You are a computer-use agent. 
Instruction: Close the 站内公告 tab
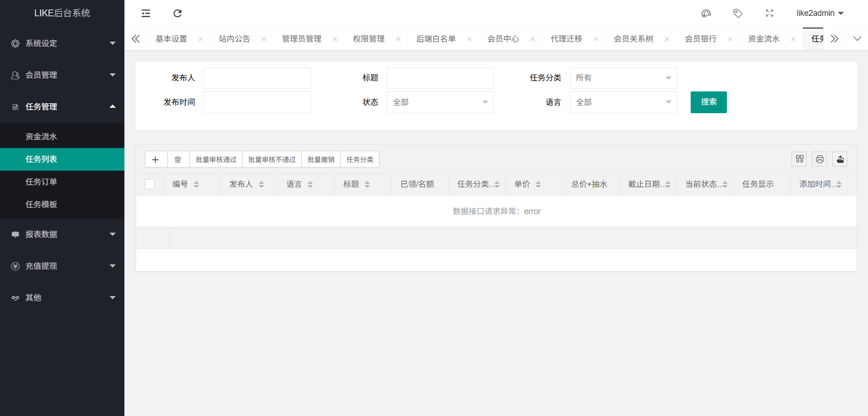[264, 39]
